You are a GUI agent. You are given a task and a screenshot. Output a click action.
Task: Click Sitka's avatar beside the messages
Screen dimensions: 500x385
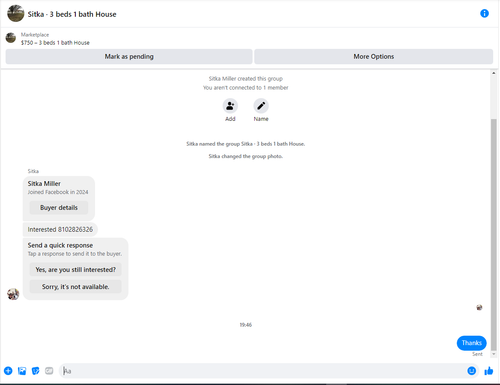(x=13, y=294)
